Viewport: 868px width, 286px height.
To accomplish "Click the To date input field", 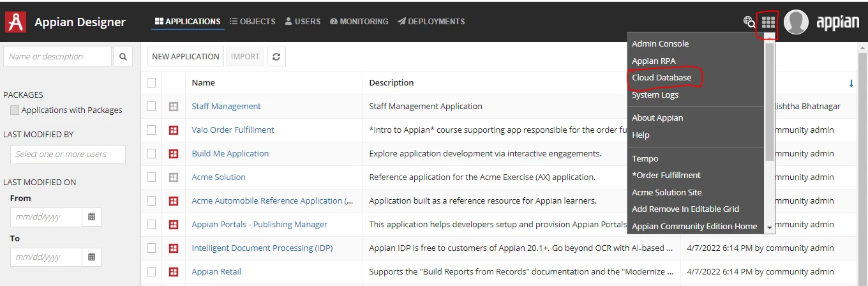I will point(46,257).
